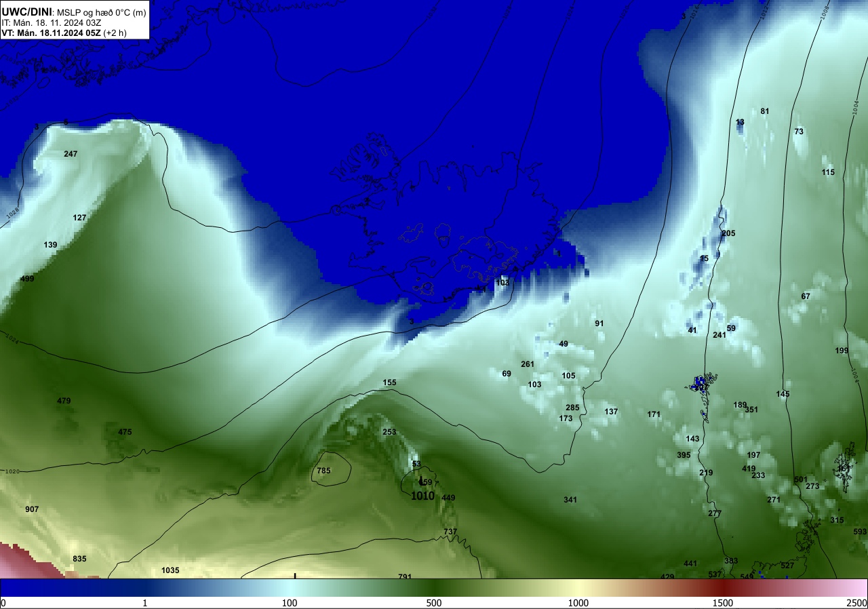The image size is (868, 609).
Task: Click the map value 205
Action: (728, 233)
